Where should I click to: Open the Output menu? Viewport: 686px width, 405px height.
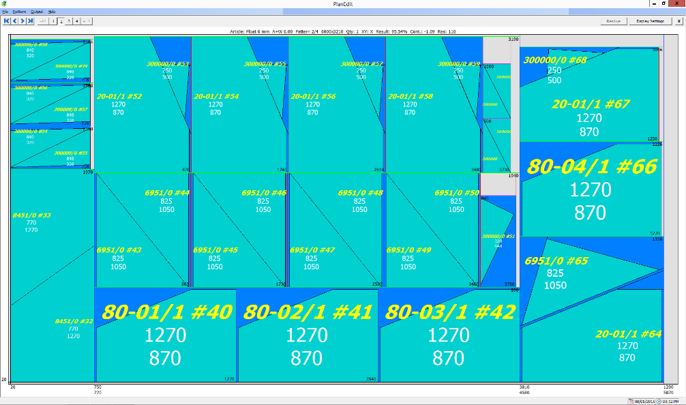(37, 12)
